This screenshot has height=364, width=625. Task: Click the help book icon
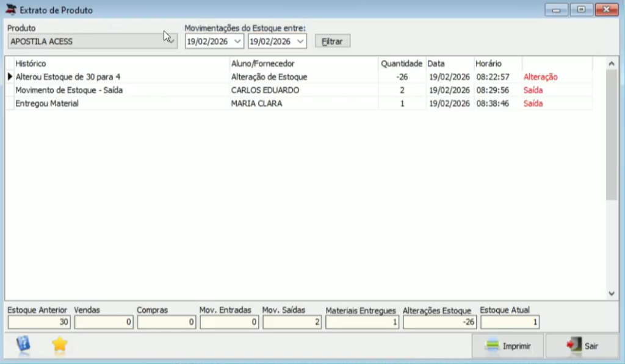pos(24,344)
